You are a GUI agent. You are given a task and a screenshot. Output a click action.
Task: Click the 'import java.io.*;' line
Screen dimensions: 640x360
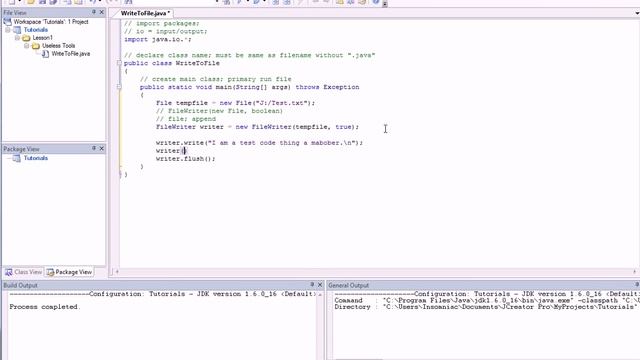point(158,39)
